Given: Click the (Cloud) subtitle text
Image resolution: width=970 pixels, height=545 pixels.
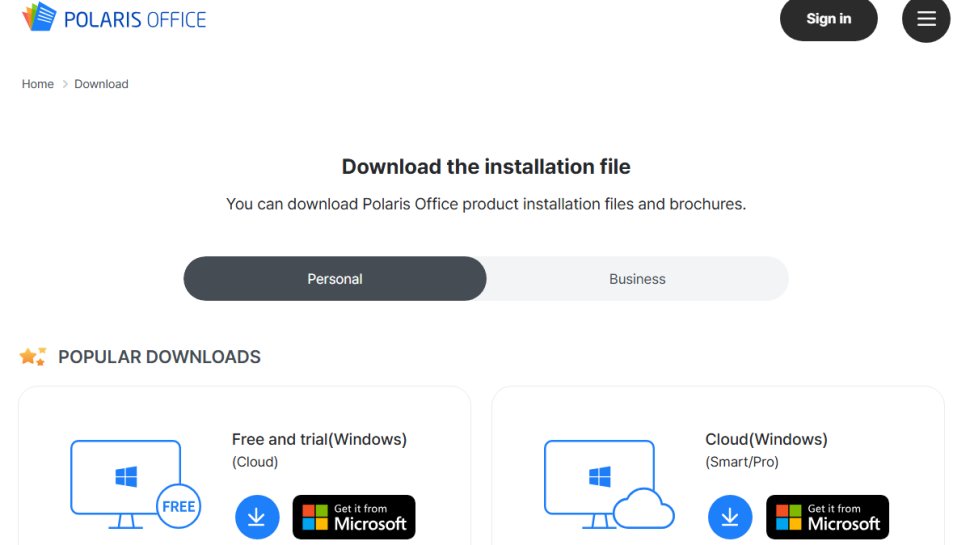Looking at the screenshot, I should [255, 462].
